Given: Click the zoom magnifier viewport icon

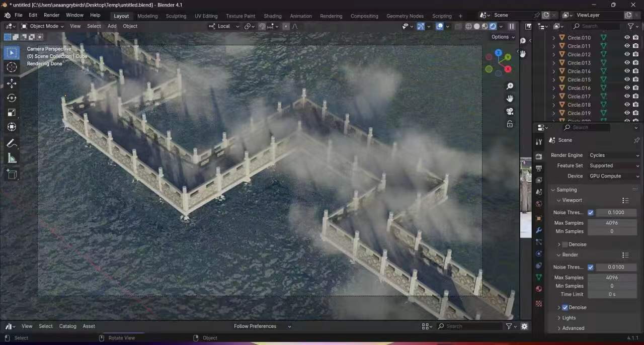Looking at the screenshot, I should click(510, 87).
